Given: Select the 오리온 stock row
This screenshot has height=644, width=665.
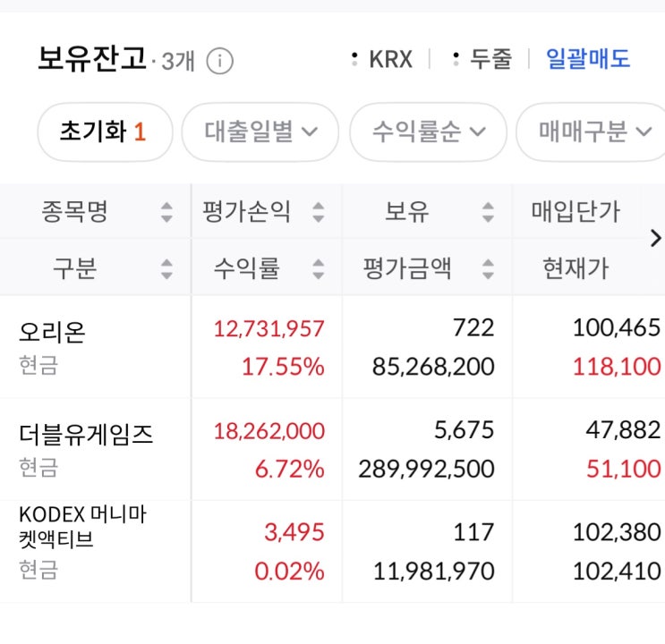Looking at the screenshot, I should [x=54, y=333].
